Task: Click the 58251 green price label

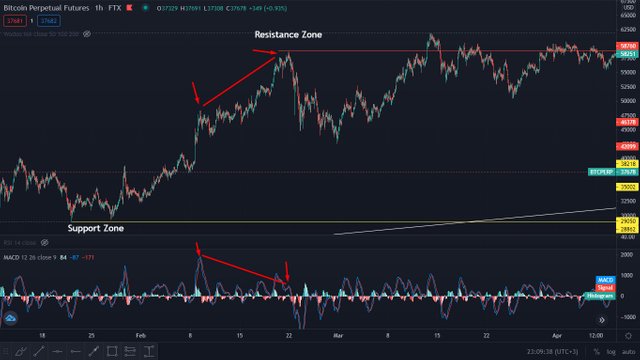Action: pyautogui.click(x=628, y=54)
